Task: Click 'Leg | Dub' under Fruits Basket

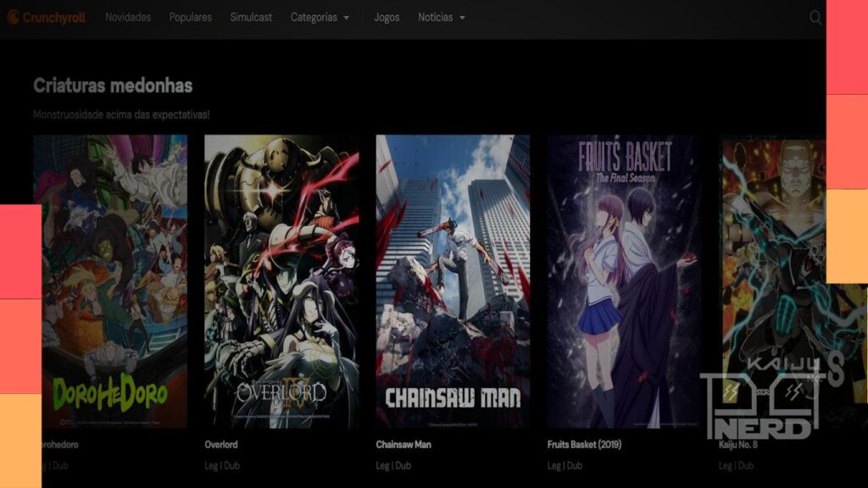Action: coord(564,466)
